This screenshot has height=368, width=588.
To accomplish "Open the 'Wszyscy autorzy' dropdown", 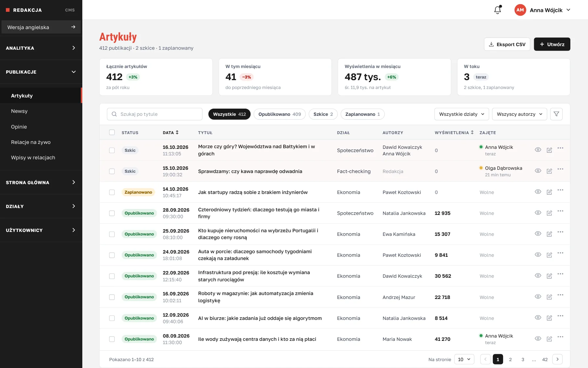I will [519, 114].
